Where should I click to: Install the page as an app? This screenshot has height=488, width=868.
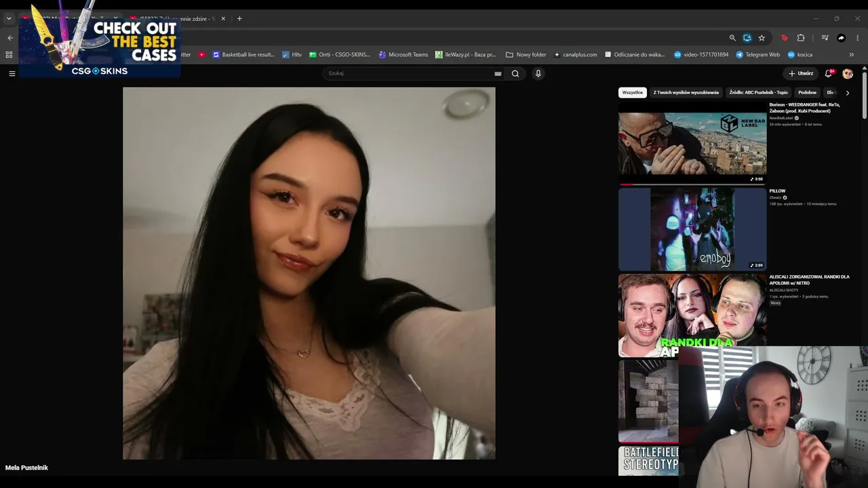coord(747,38)
